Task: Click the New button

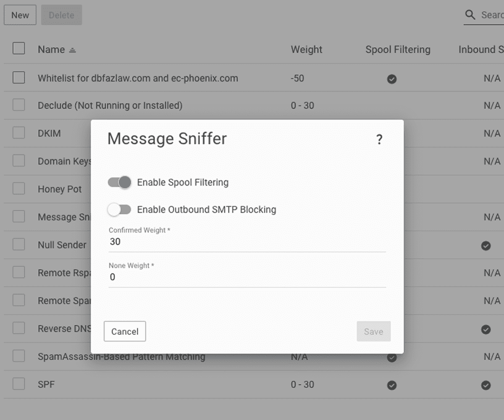Action: tap(20, 15)
